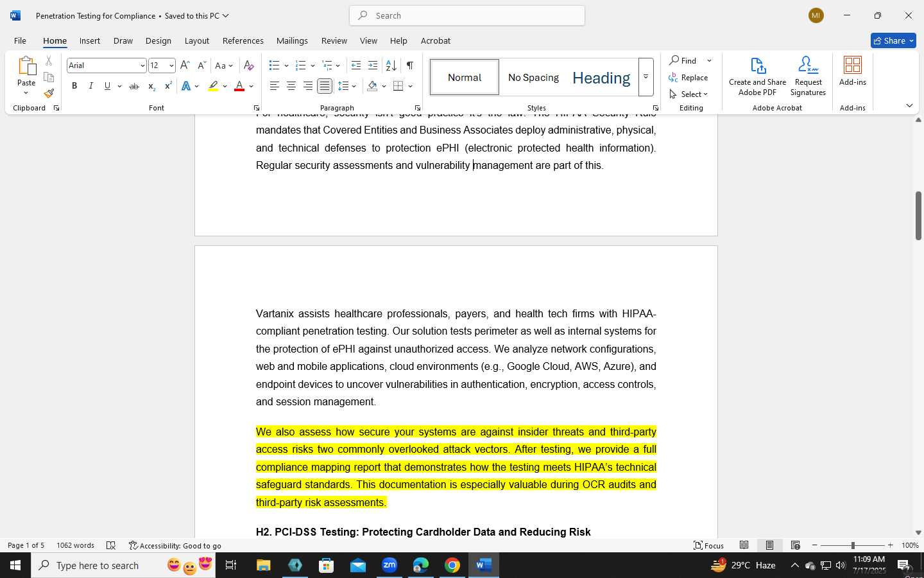Decrease font size with shrink icon

click(201, 66)
